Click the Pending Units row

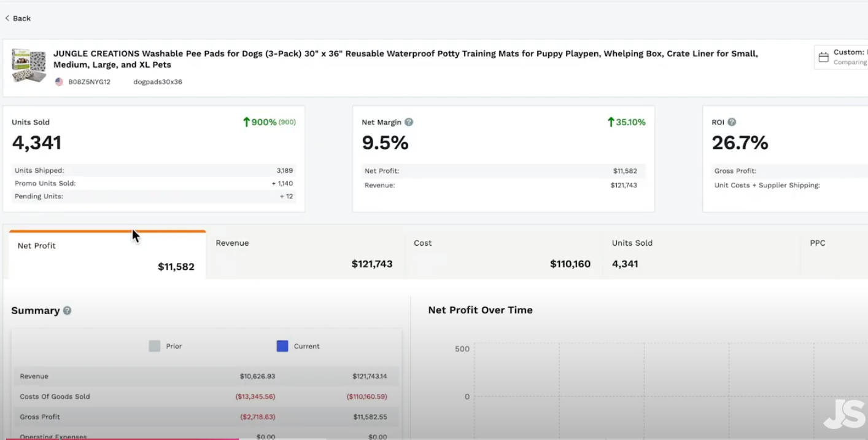pyautogui.click(x=154, y=197)
